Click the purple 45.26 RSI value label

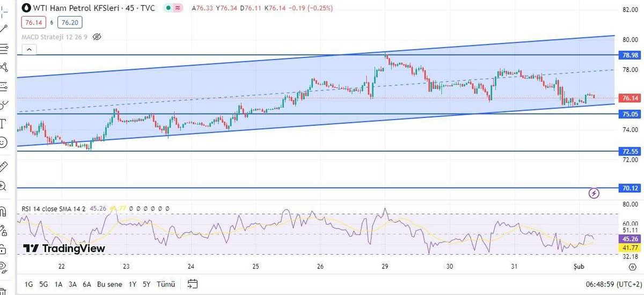pos(630,239)
